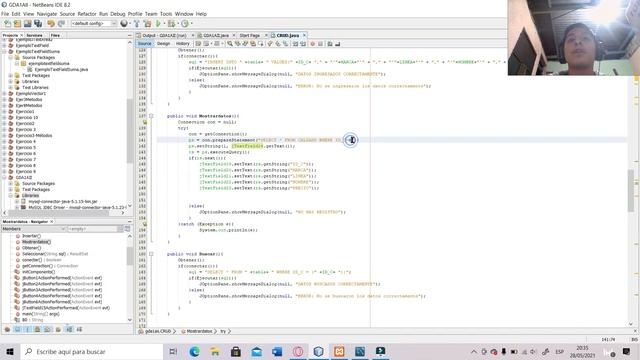The image size is (640, 360).
Task: Collapse the EjemploTextFieldSuma project node
Action: (x=4, y=51)
